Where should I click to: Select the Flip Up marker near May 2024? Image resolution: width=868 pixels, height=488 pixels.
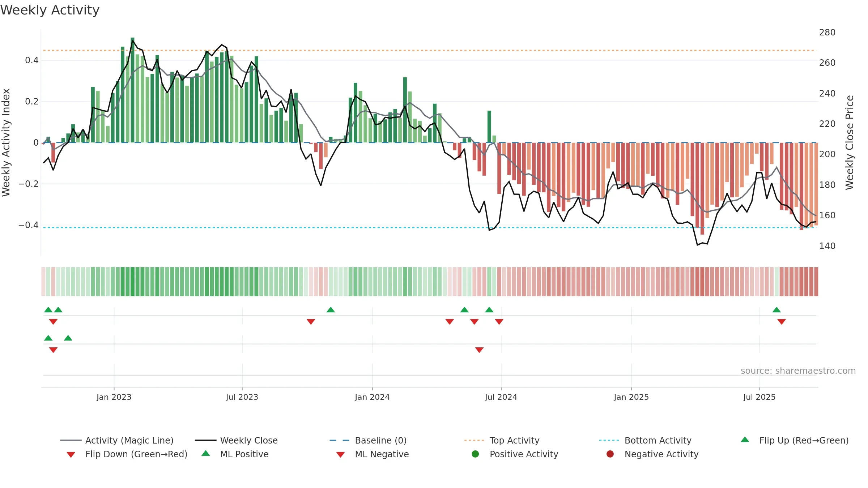click(464, 310)
